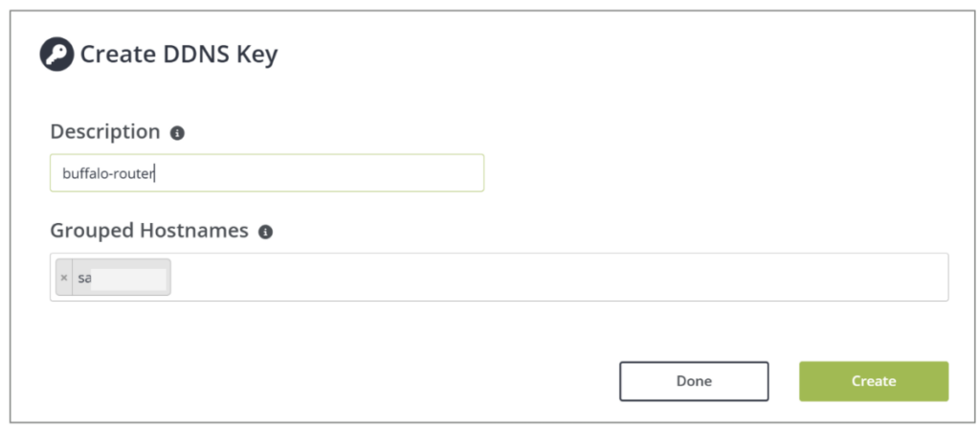Remove the 'sa' hostname tag via its x
Viewport: 980px width, 425px height.
pos(64,278)
